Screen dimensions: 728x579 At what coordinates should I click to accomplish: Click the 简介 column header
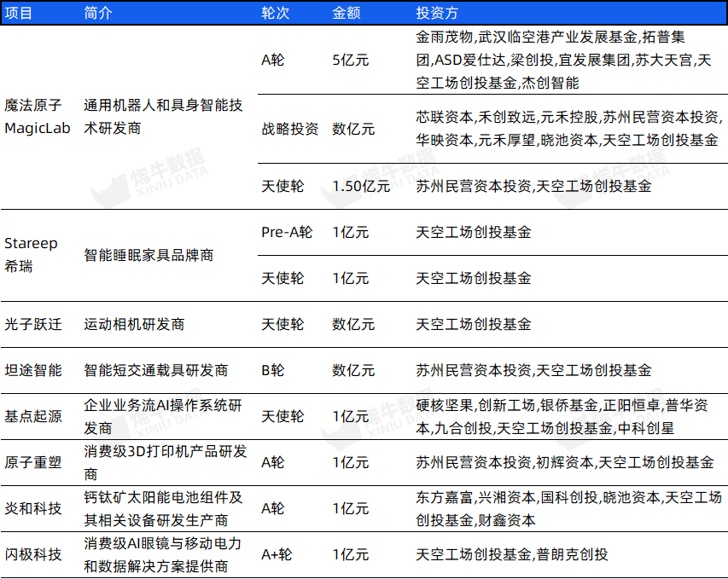(98, 13)
